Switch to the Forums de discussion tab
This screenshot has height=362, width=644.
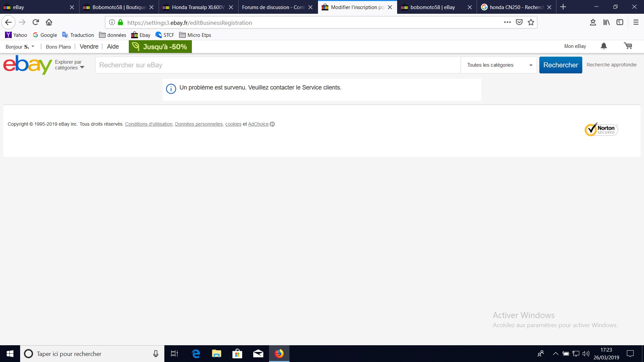pos(273,7)
